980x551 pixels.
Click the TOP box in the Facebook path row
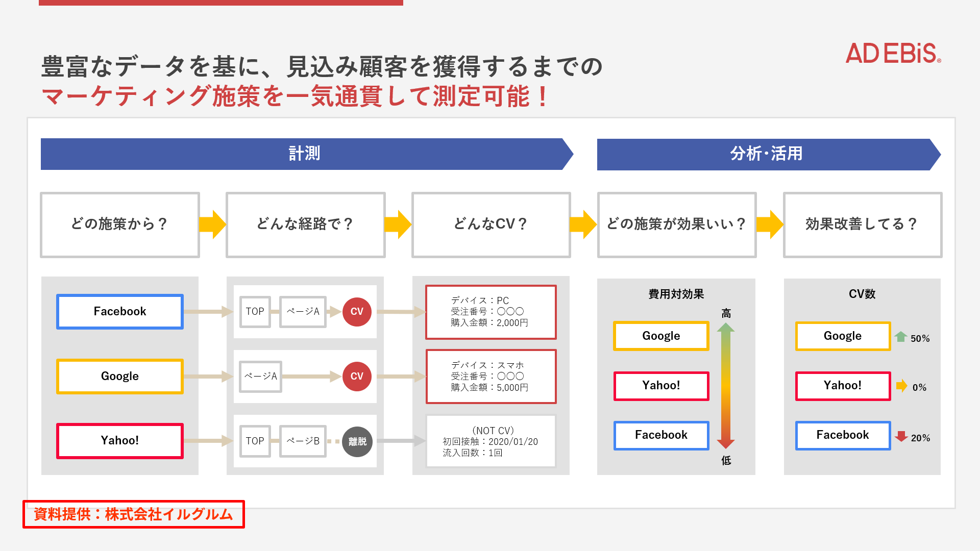(x=255, y=312)
